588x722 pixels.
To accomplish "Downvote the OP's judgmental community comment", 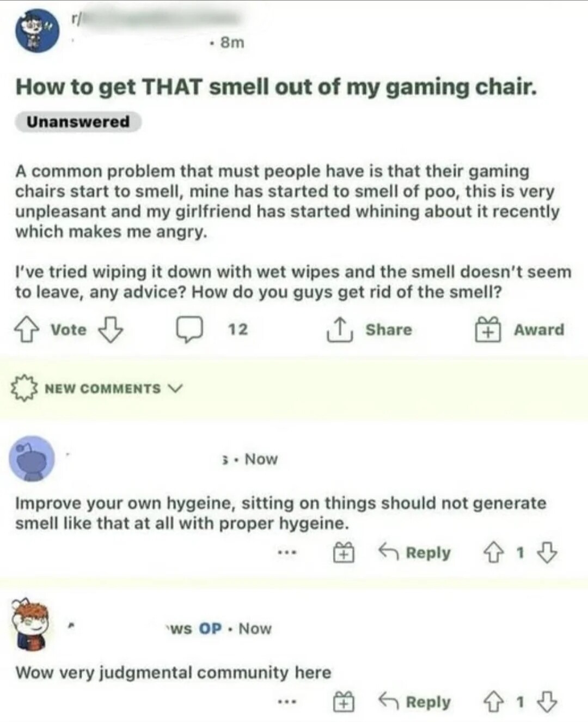I will point(547,702).
